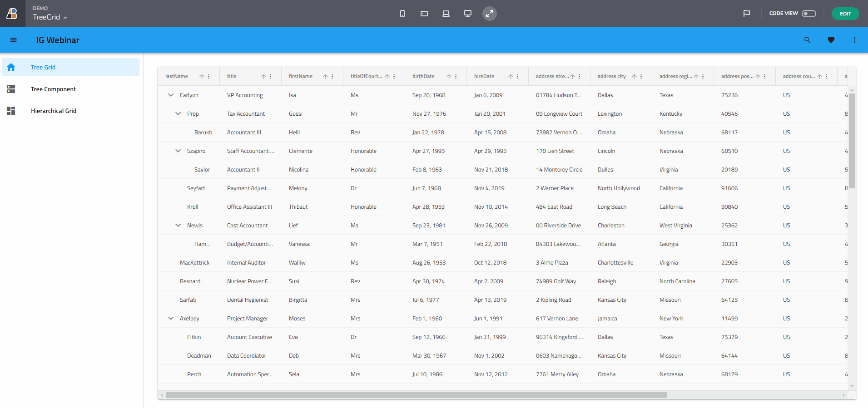Image resolution: width=868 pixels, height=408 pixels.
Task: Click the grid's horizontal scrollbar thumb
Action: coord(416,395)
